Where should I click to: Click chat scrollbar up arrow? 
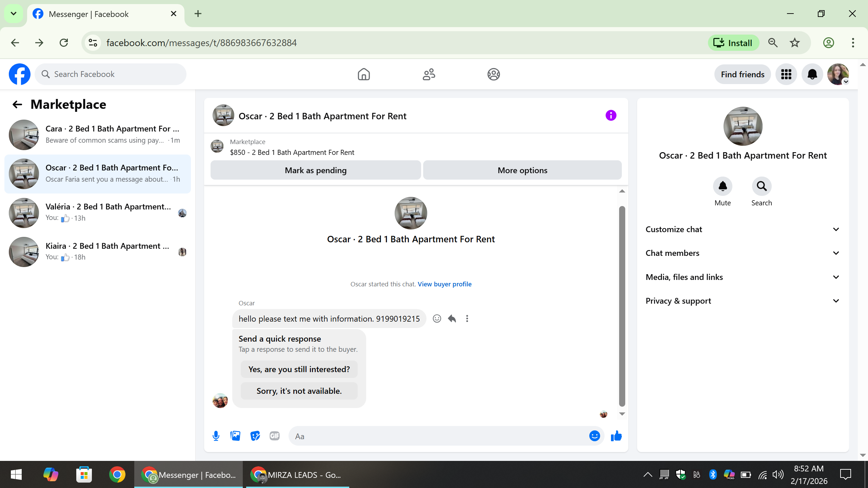[622, 191]
